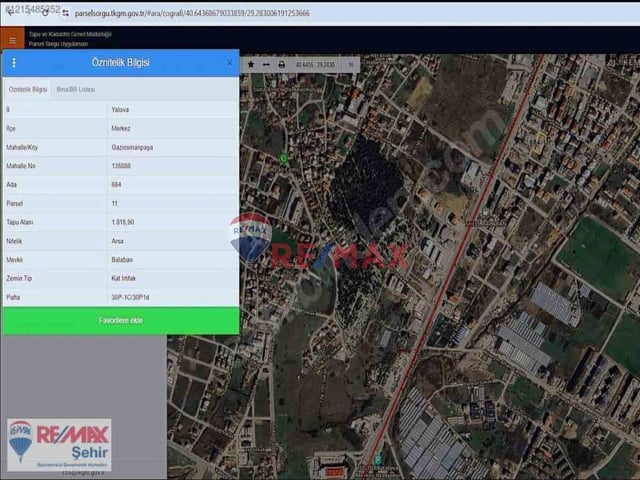This screenshot has width=640, height=480.
Task: Click the browser back arrow
Action: coord(11,13)
